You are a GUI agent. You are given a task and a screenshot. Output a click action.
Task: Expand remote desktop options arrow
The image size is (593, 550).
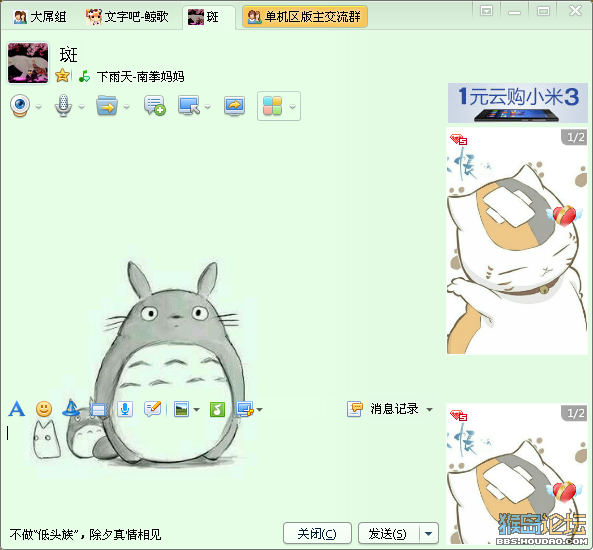208,107
